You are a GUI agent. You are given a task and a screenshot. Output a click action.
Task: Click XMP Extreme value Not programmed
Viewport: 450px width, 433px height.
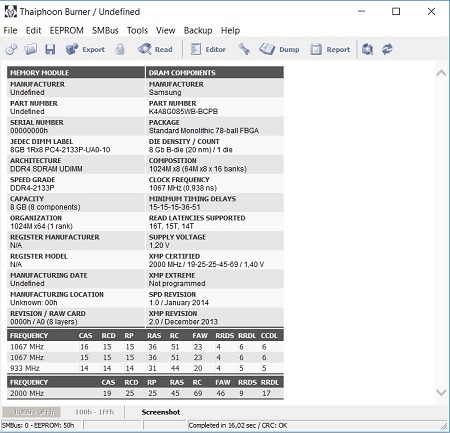coord(177,283)
